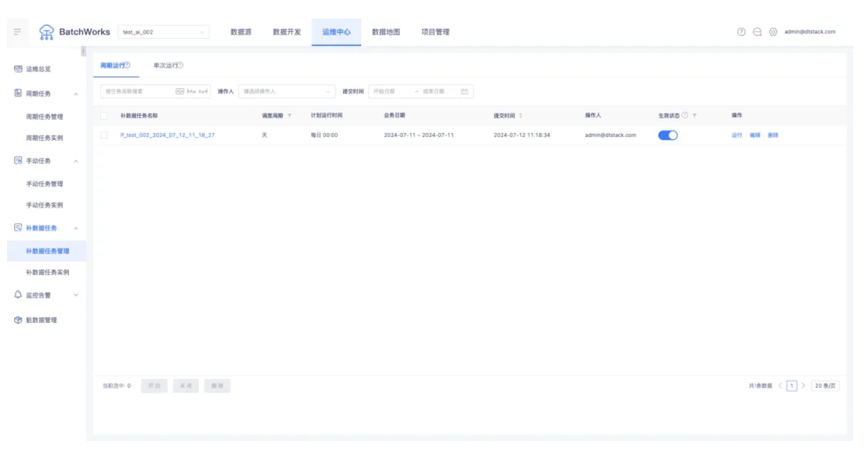Open task P_test_002_2024_07_12_11_18_27
The width and height of the screenshot is (868, 461).
point(167,135)
